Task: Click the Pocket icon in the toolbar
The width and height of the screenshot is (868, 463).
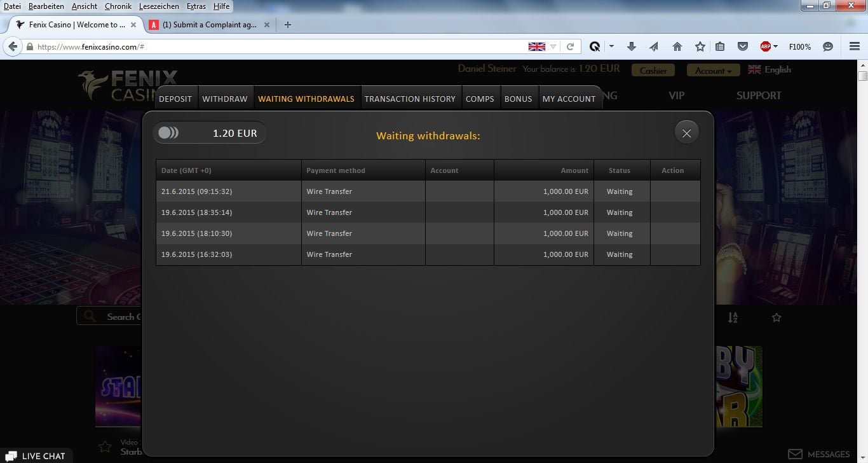Action: point(742,46)
